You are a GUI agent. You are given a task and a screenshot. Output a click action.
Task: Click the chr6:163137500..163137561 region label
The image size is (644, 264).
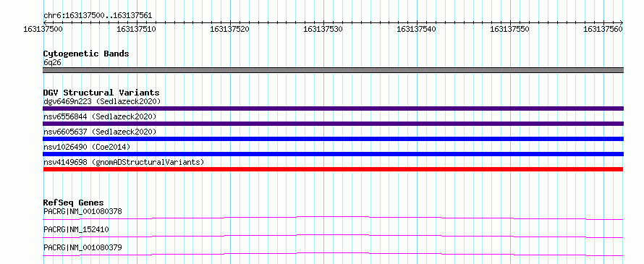tap(98, 16)
